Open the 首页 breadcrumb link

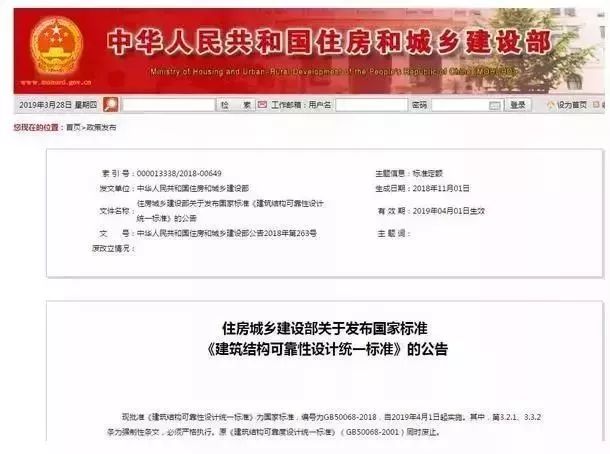pyautogui.click(x=73, y=127)
